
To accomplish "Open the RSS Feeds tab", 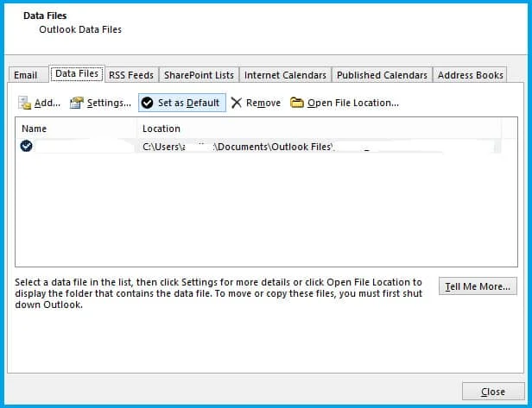I will click(x=131, y=75).
